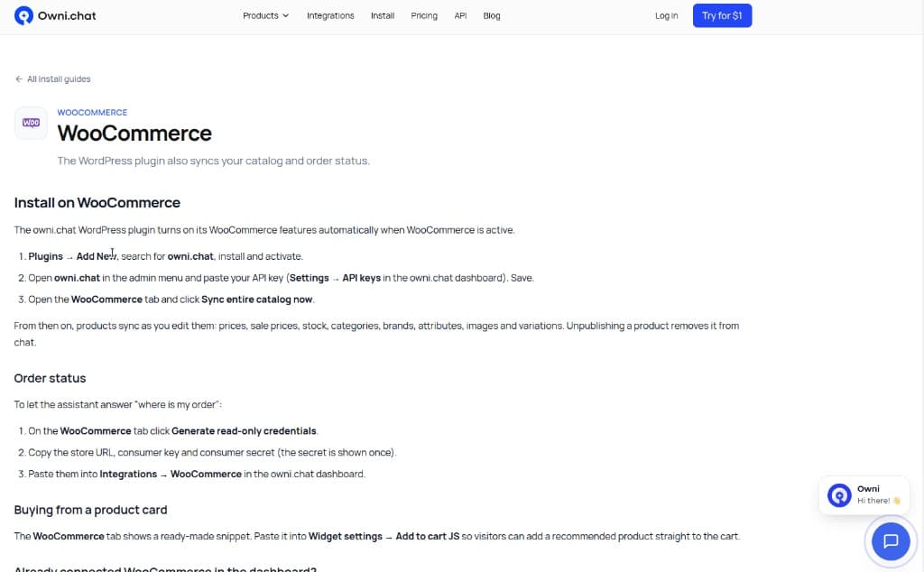Click the Owni avatar in chat greeting
The image size is (924, 572).
[x=839, y=494]
